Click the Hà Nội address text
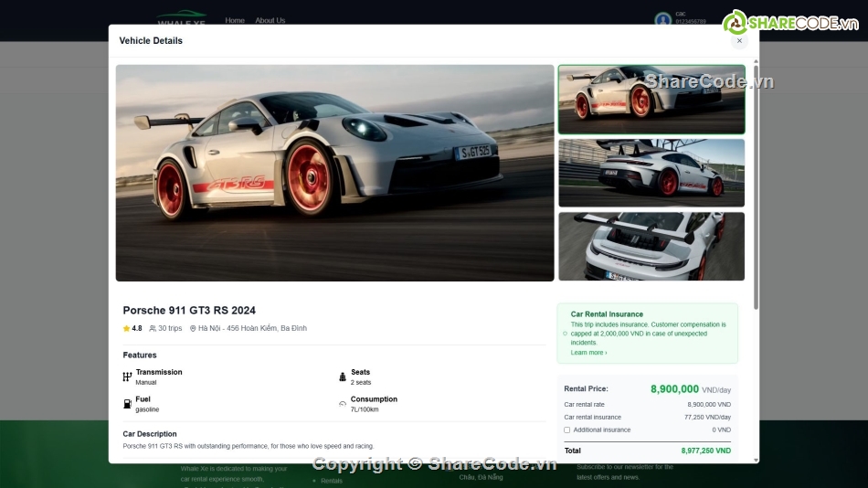 click(x=252, y=328)
